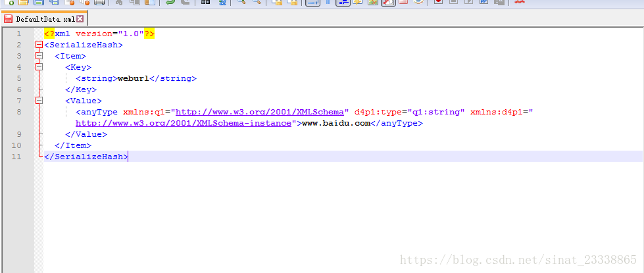Click line number 8 in margin
The width and height of the screenshot is (644, 273).
pyautogui.click(x=18, y=112)
